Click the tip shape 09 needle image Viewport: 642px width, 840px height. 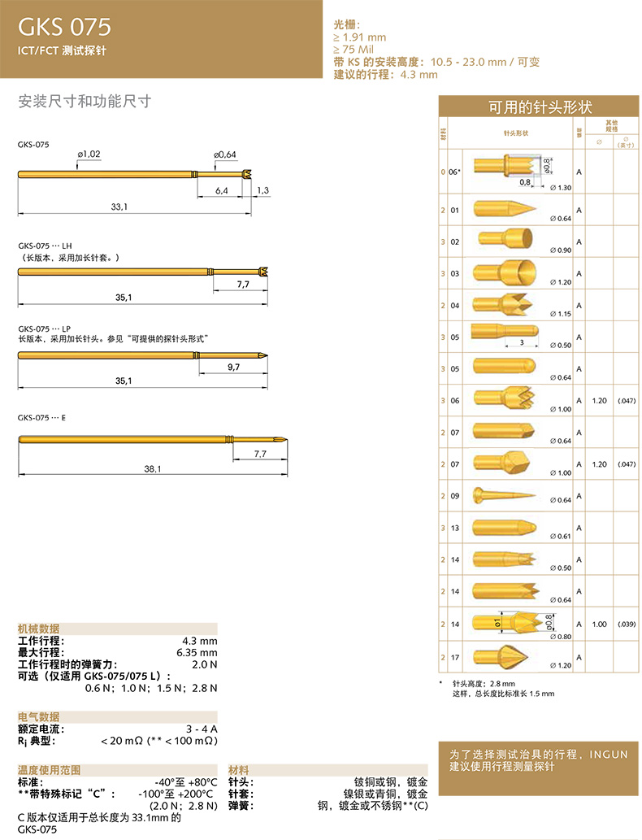(504, 494)
